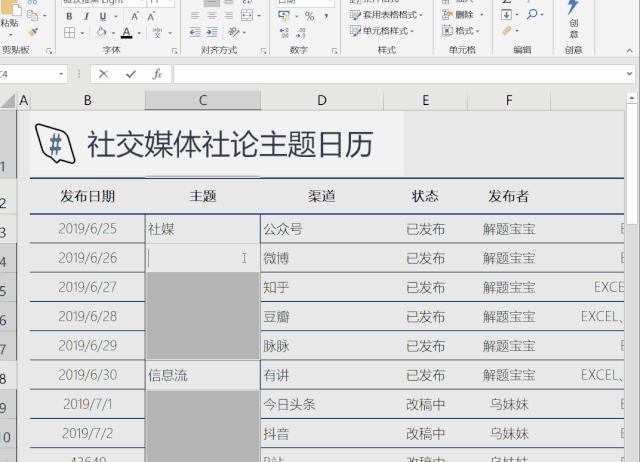Select column C header
This screenshot has height=462, width=640.
click(203, 100)
